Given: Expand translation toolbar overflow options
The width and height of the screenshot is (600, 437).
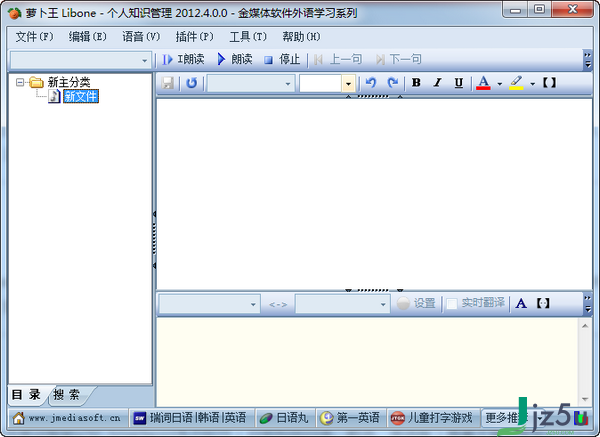Looking at the screenshot, I should tap(587, 304).
